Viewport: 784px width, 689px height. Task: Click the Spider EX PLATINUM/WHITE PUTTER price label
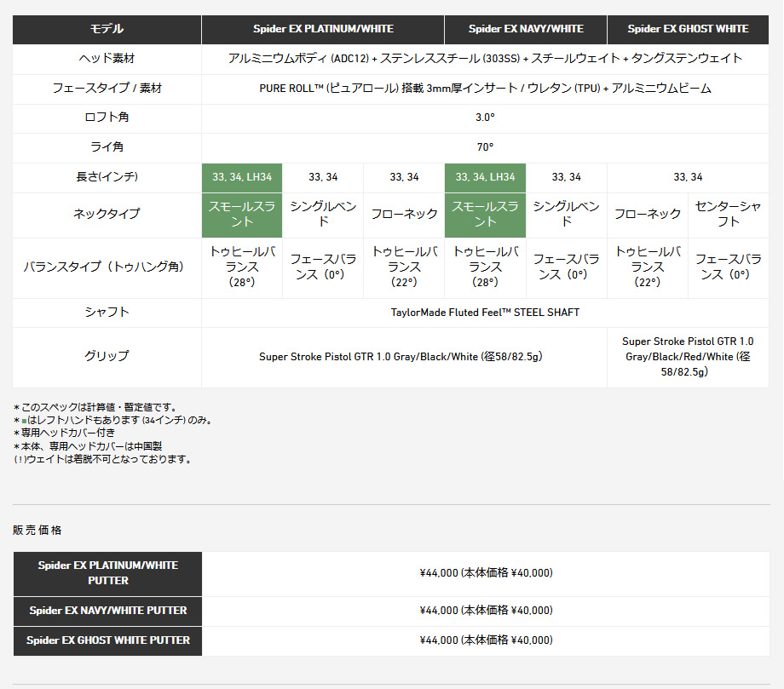click(108, 573)
